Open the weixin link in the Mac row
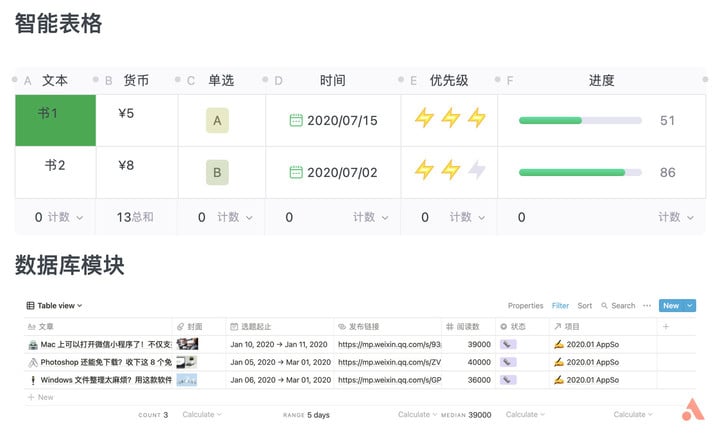The height and width of the screenshot is (437, 720). [x=389, y=344]
